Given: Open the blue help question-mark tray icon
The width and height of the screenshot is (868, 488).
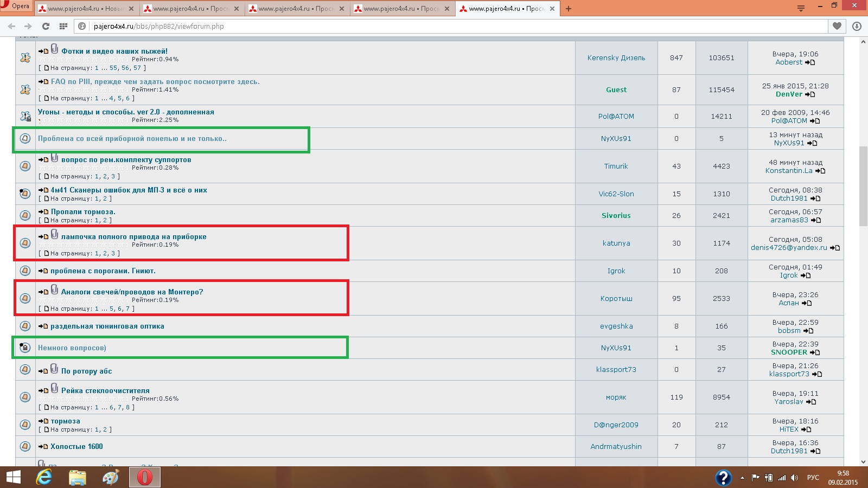Looking at the screenshot, I should (x=723, y=477).
